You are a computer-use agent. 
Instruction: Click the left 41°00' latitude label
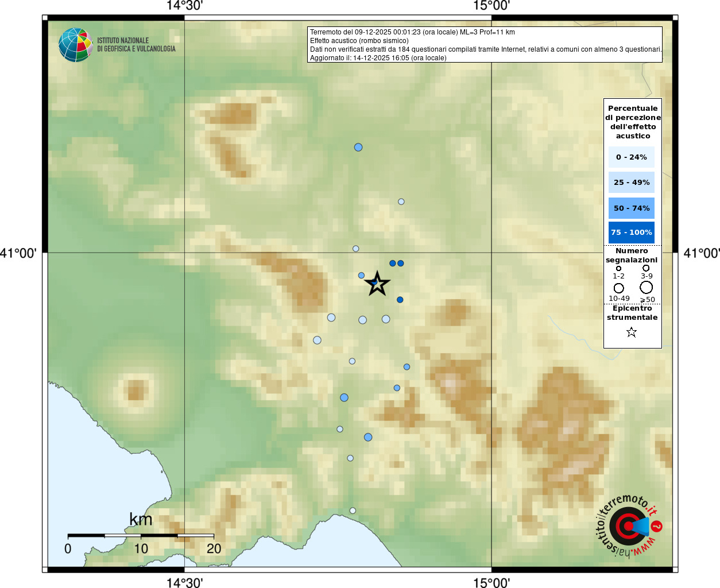pos(18,253)
